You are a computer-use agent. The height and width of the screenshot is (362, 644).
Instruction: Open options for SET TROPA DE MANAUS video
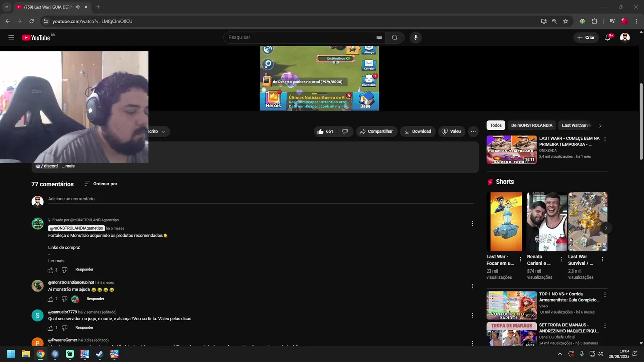pyautogui.click(x=605, y=326)
